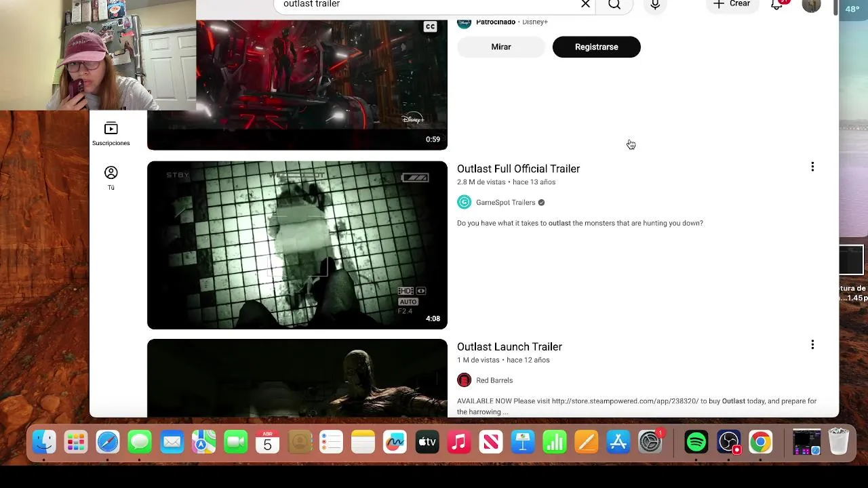Open News in the Dock
868x488 pixels.
point(491,443)
